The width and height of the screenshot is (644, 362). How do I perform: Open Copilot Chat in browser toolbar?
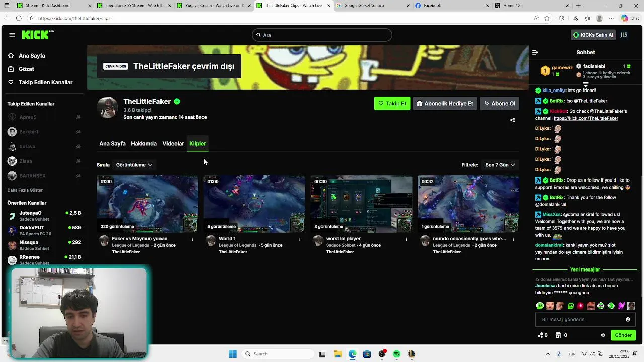pos(630,18)
